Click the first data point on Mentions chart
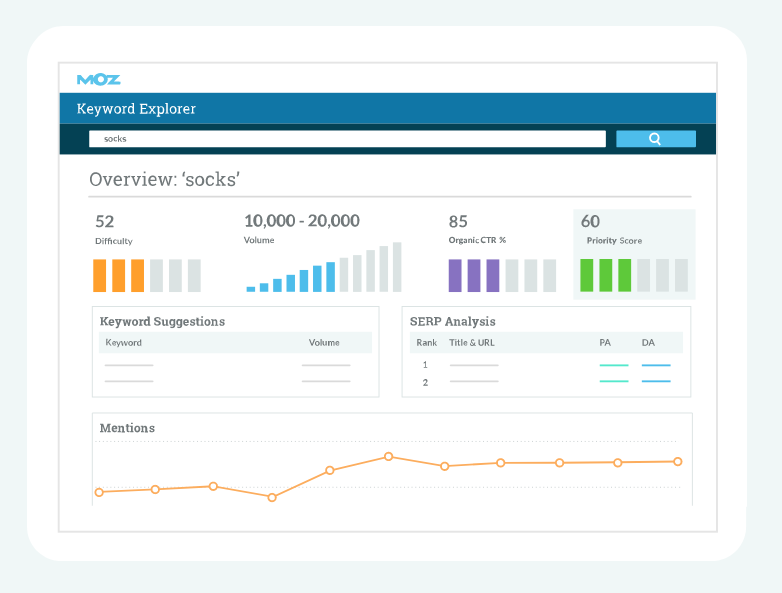782x593 pixels. click(x=99, y=492)
